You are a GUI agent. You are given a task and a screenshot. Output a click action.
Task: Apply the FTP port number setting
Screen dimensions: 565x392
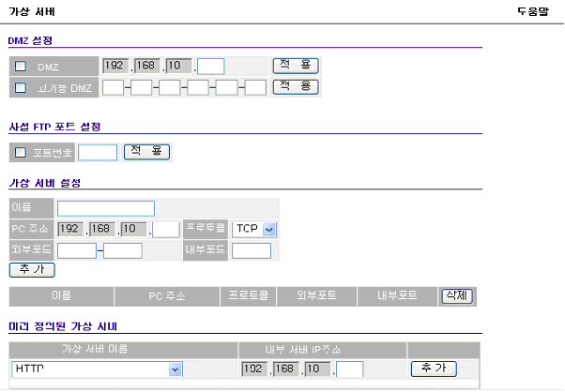coord(146,151)
